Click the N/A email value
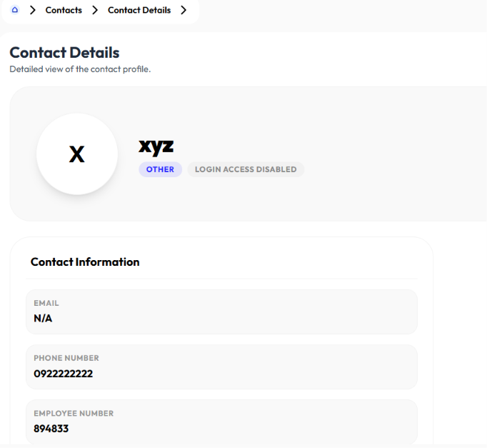This screenshot has height=448, width=487. (x=43, y=319)
